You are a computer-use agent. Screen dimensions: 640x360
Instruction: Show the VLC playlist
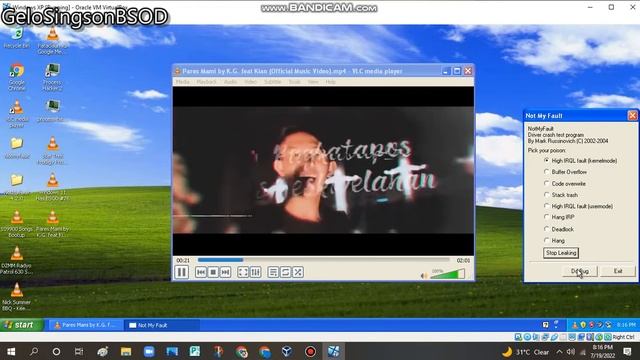(273, 272)
